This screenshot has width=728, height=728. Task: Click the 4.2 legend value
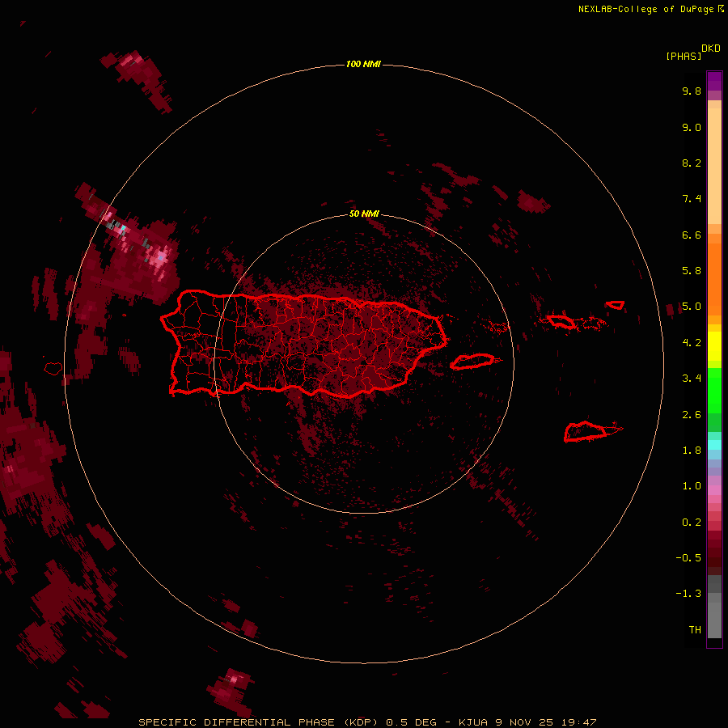(692, 343)
